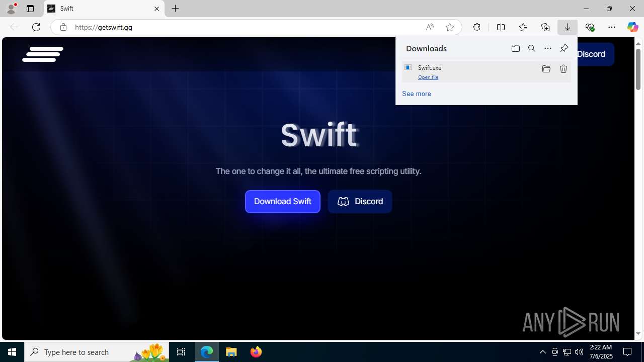Viewport: 644px width, 362px height.
Task: Click the taskbar search box
Action: [97, 352]
